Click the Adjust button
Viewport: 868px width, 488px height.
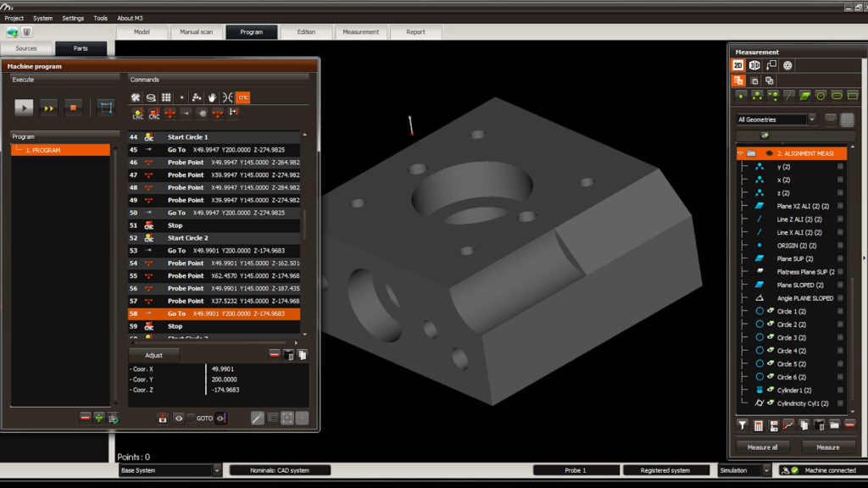tap(153, 355)
